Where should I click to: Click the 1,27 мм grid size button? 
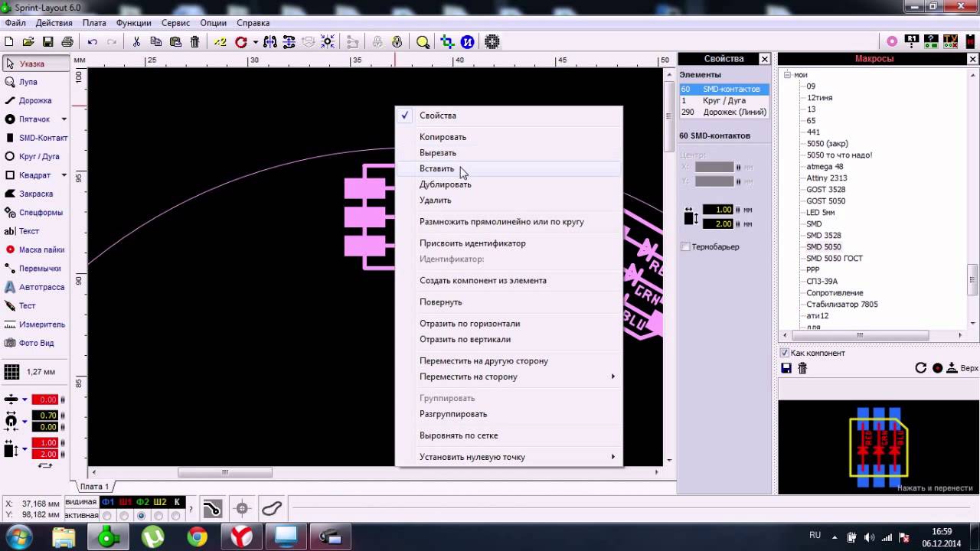tap(31, 372)
